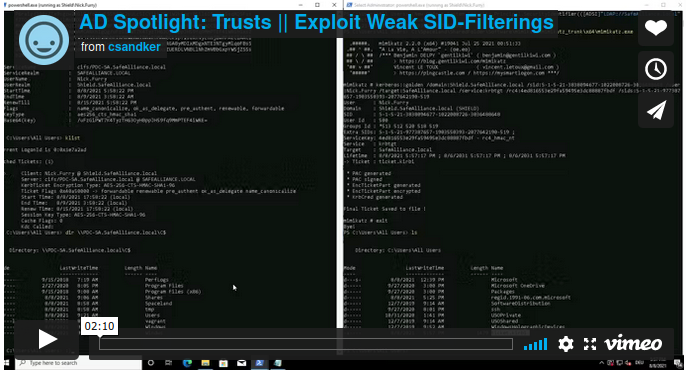Open video settings gear icon
This screenshot has width=686, height=371.
tap(565, 344)
